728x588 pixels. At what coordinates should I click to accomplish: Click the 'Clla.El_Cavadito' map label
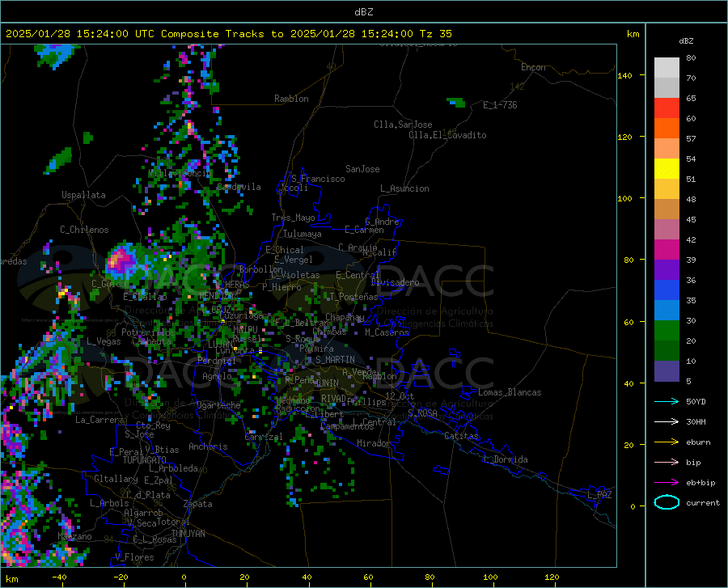tap(447, 135)
